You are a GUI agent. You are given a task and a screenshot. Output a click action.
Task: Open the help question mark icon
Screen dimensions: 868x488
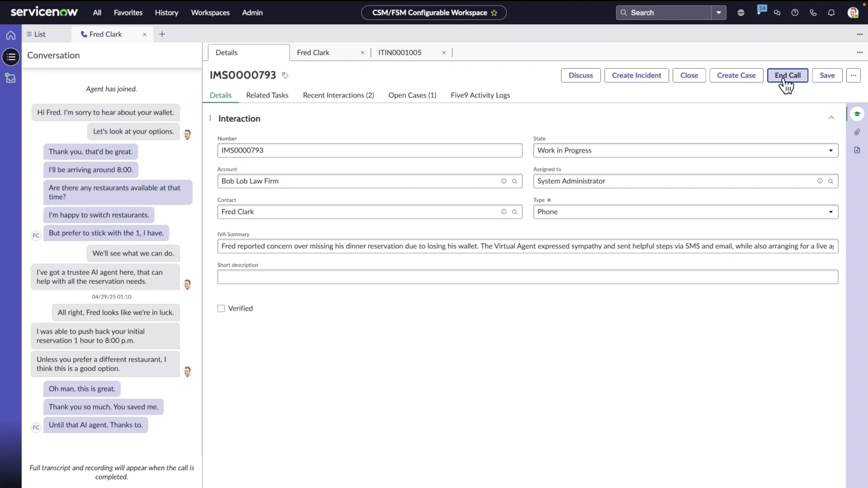point(795,12)
